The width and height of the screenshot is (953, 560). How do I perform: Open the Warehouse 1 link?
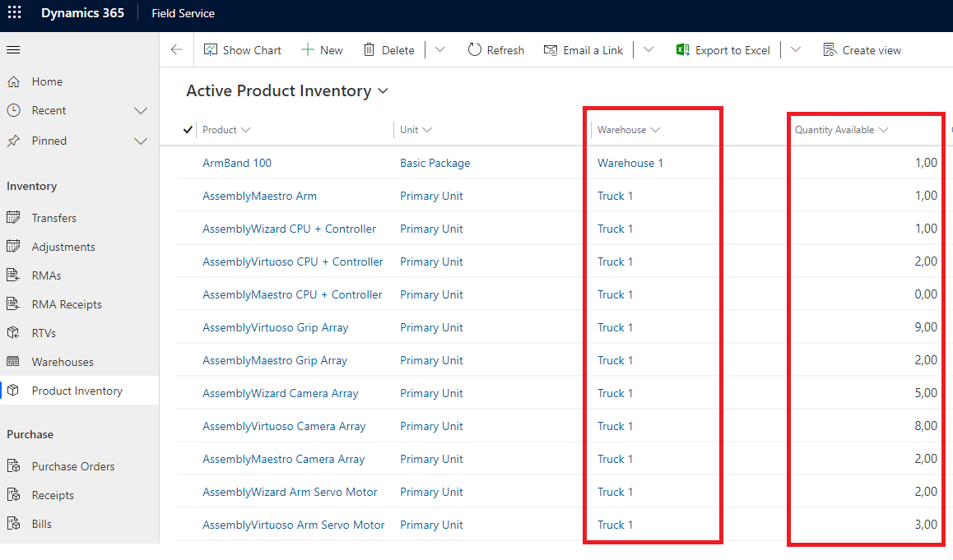click(630, 163)
